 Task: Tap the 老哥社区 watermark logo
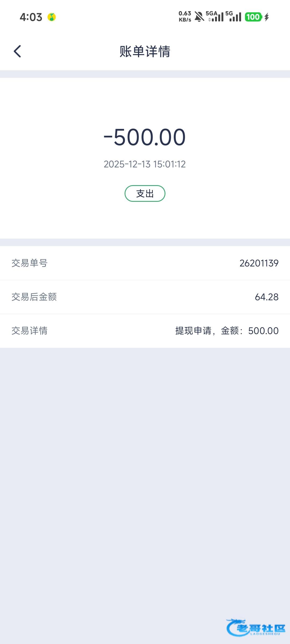pos(256,627)
